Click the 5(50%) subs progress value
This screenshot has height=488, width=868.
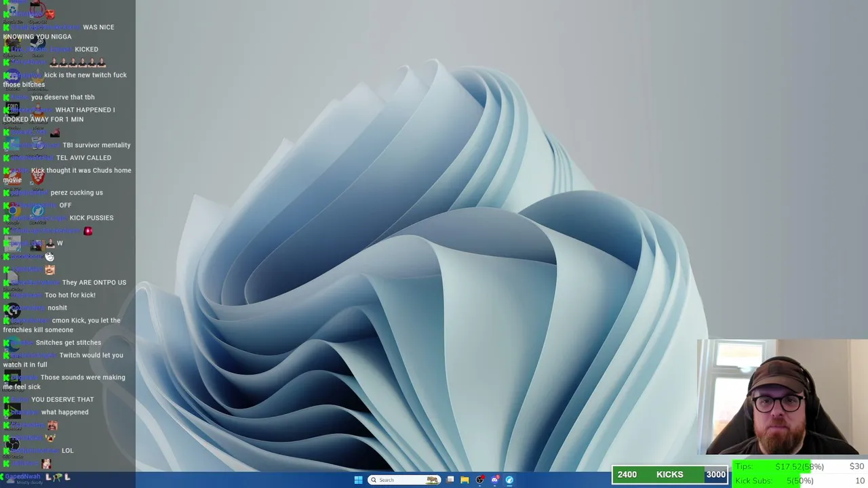800,481
